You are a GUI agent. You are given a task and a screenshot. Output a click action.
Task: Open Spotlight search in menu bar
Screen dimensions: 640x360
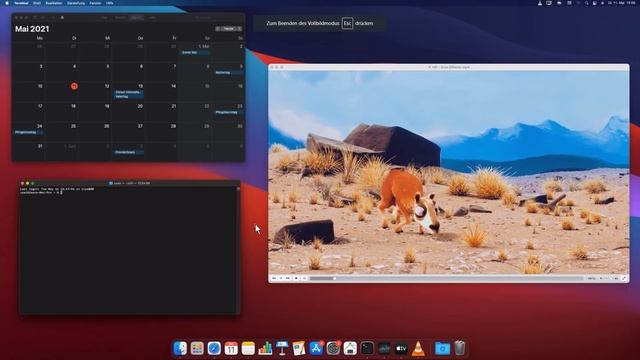coord(587,3)
